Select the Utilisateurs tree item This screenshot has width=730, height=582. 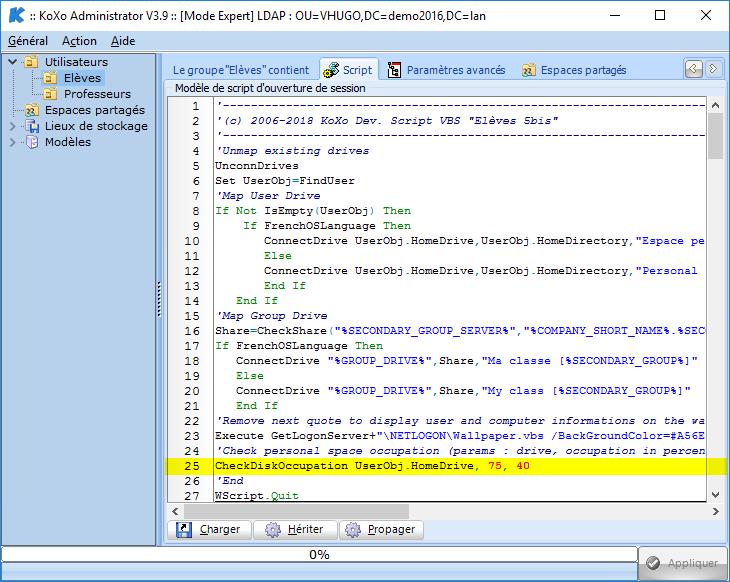coord(76,62)
